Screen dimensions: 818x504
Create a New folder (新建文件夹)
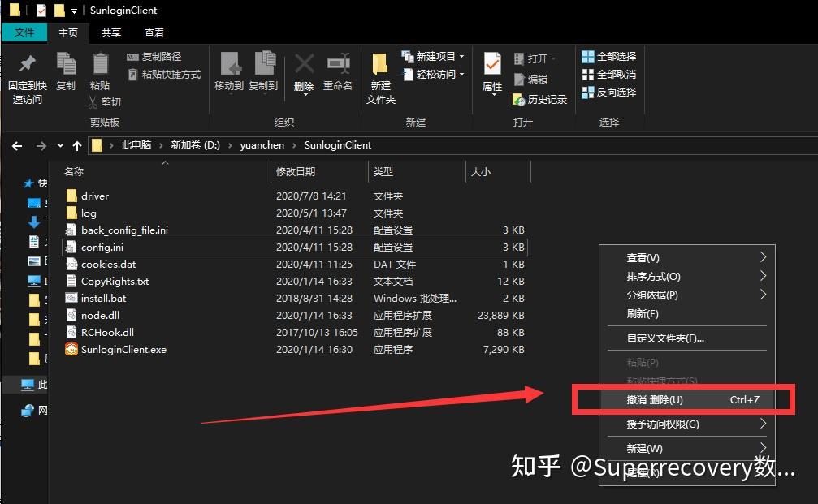click(x=381, y=78)
